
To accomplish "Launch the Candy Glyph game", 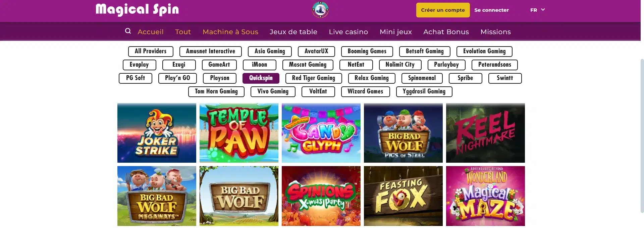I will click(x=321, y=133).
